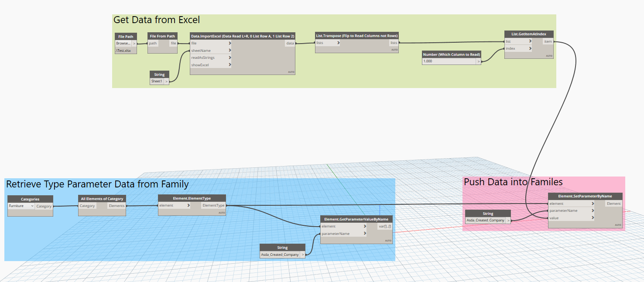Select the Categories node title
This screenshot has height=282, width=644.
[x=30, y=199]
